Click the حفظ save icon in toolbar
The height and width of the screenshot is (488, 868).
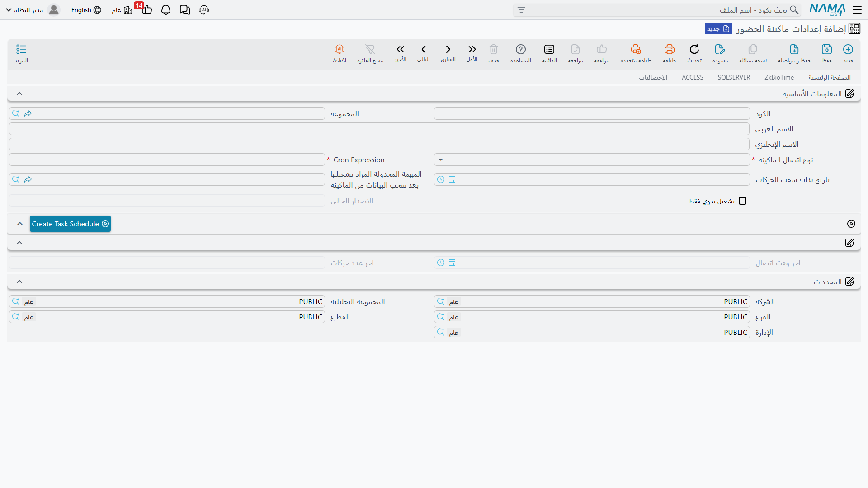click(827, 49)
